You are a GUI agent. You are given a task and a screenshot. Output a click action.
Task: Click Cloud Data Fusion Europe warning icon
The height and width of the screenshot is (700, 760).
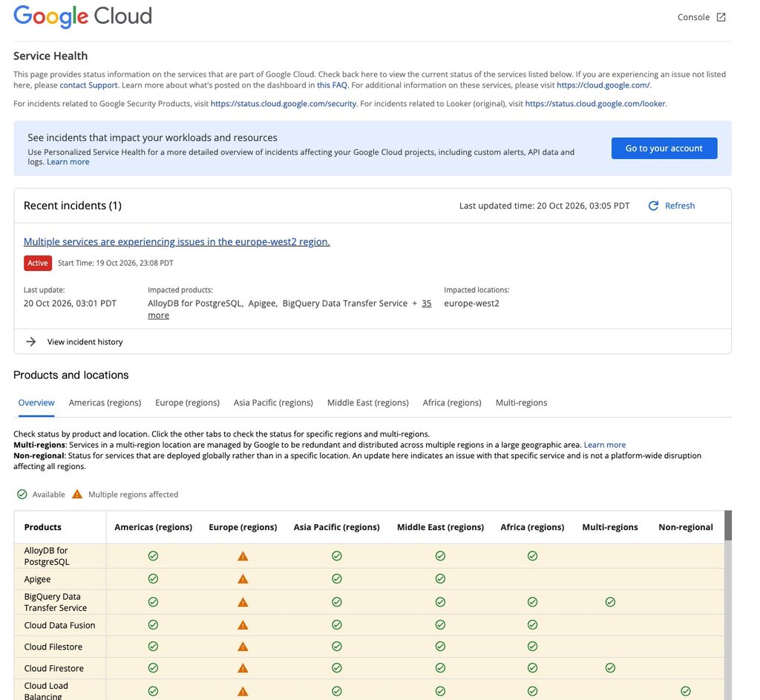pos(243,625)
